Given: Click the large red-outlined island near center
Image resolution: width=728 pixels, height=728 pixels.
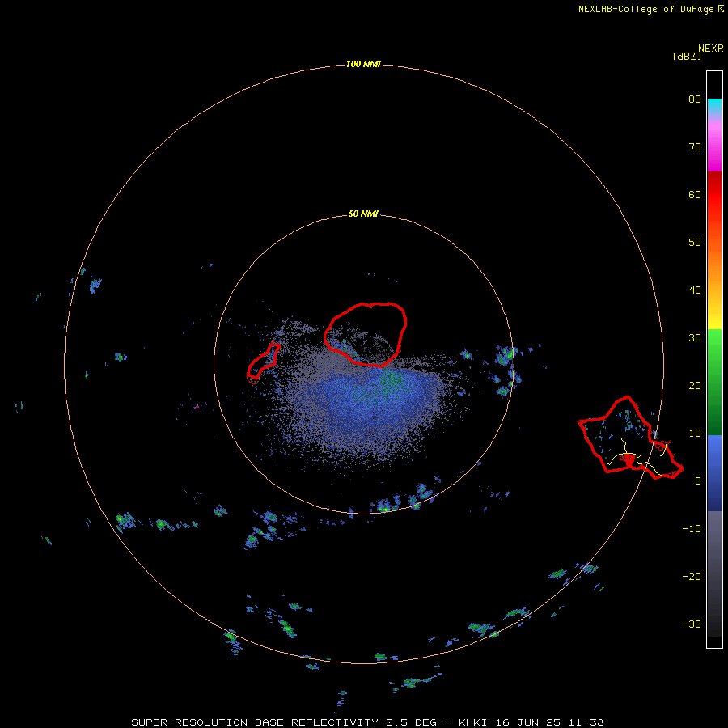Looking at the screenshot, I should point(366,334).
